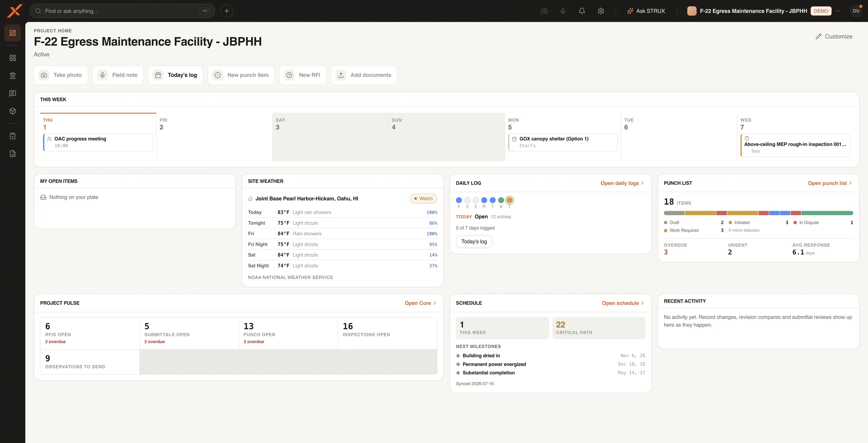Open the RFIs Open tile
This screenshot has width=868, height=443.
90,333
